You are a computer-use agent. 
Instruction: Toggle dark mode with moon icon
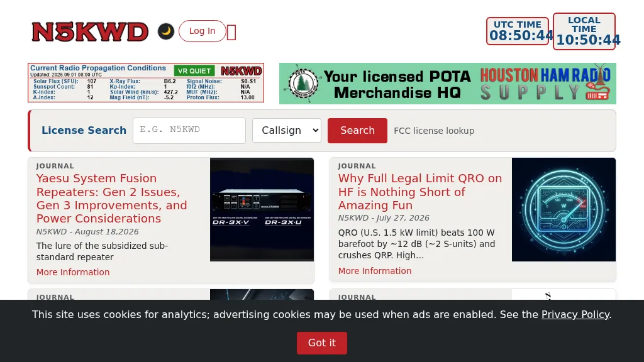click(166, 31)
